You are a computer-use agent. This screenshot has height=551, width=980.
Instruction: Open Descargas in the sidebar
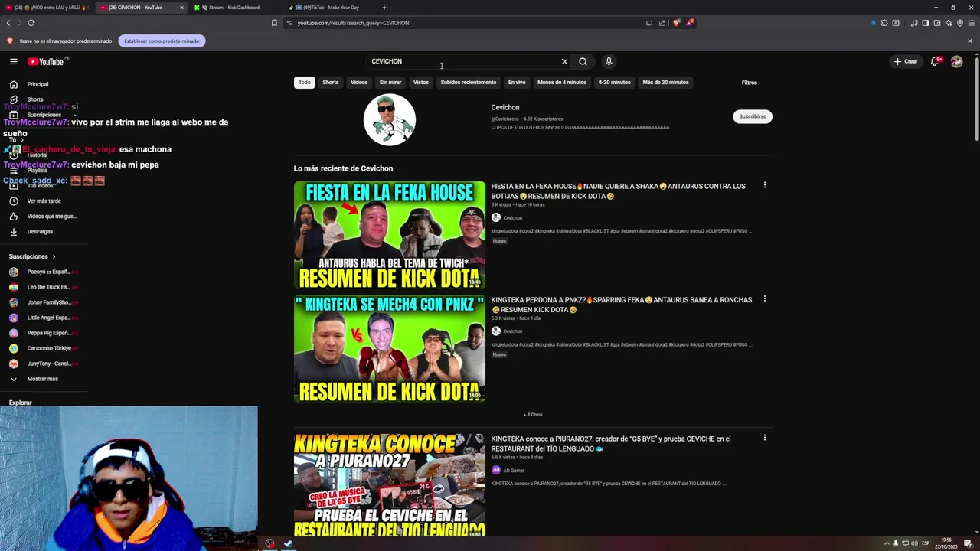pyautogui.click(x=40, y=231)
